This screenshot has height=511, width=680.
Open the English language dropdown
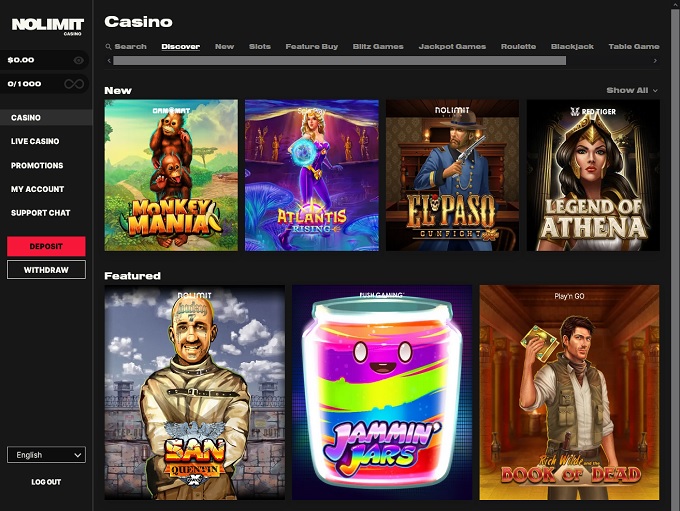[46, 455]
